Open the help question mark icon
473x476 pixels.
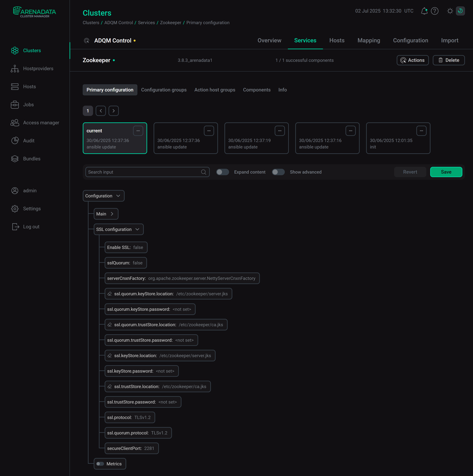tap(435, 11)
